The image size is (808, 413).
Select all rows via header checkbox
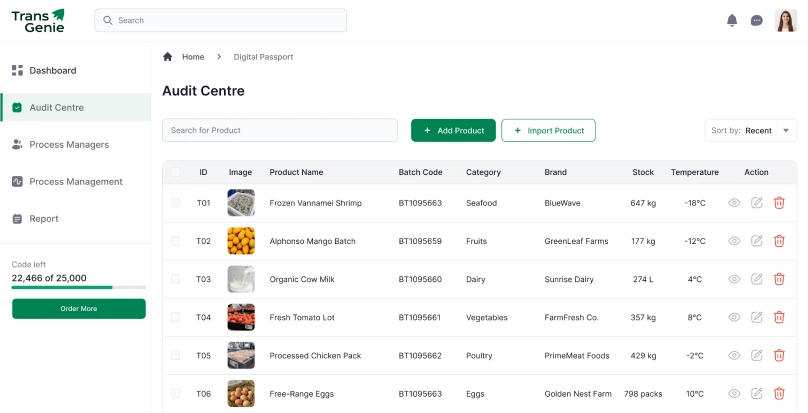175,172
